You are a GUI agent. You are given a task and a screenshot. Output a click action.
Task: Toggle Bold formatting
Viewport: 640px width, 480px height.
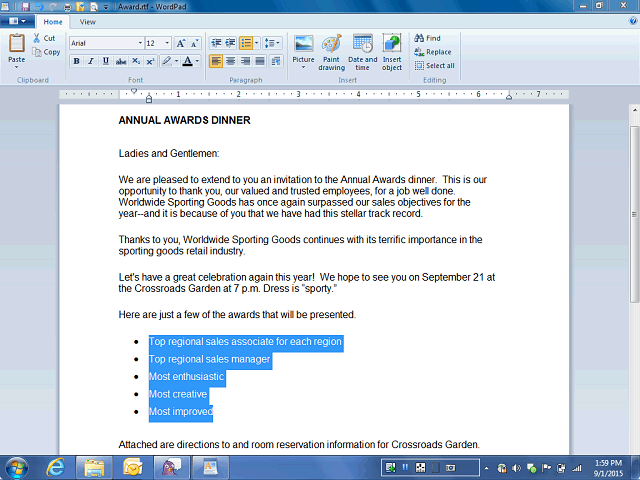tap(76, 61)
